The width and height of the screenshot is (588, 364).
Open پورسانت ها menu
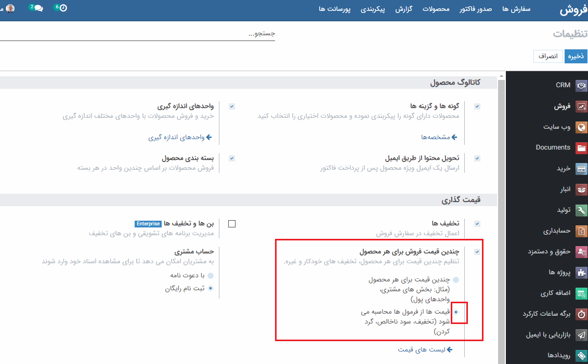[335, 9]
